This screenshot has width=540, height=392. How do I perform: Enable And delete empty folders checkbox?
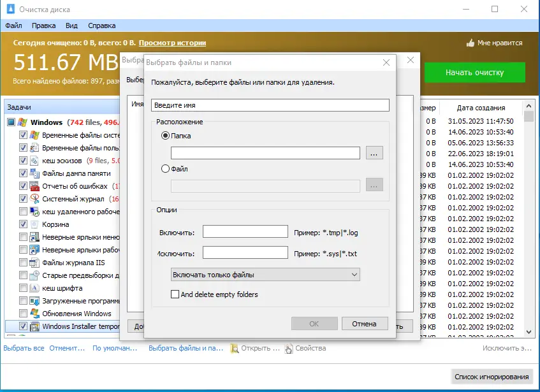click(x=175, y=294)
